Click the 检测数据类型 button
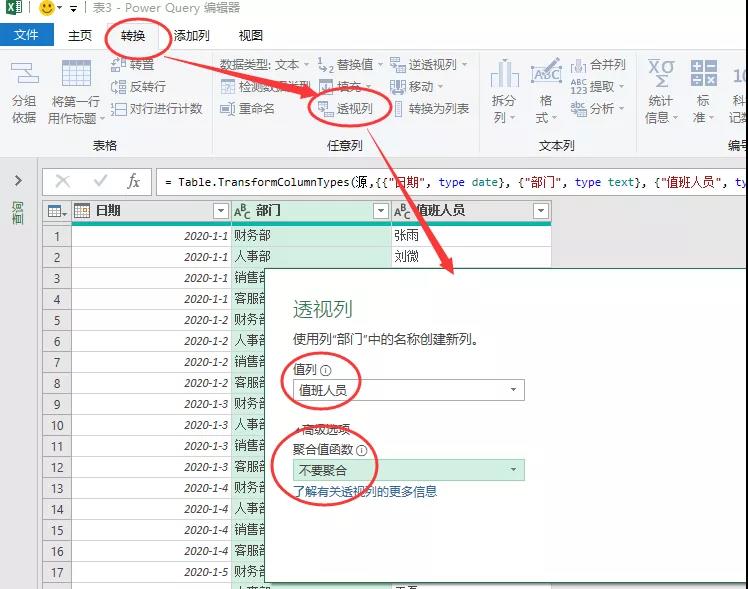 coord(265,87)
